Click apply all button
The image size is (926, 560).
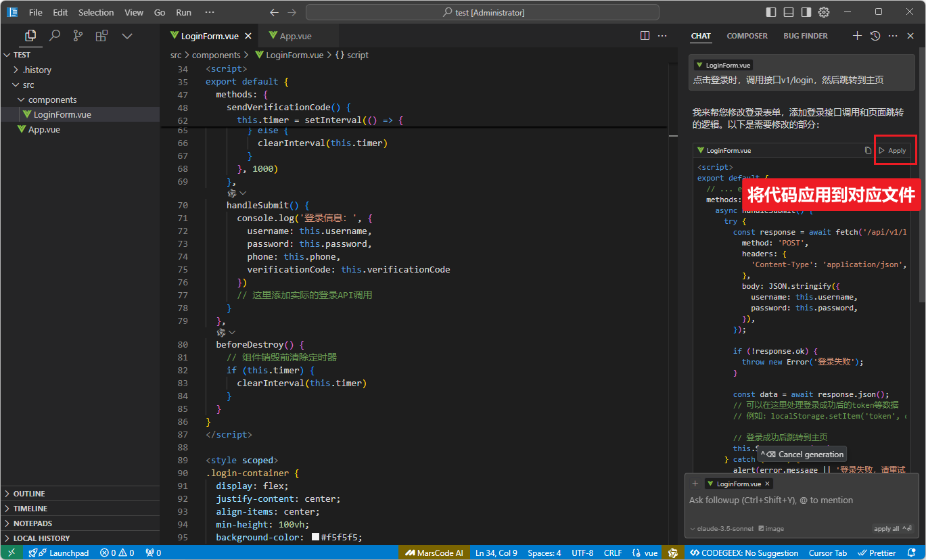[x=893, y=529]
